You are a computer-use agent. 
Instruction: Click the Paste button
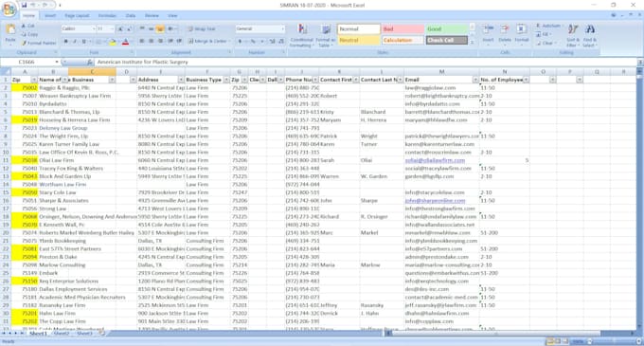click(10, 34)
